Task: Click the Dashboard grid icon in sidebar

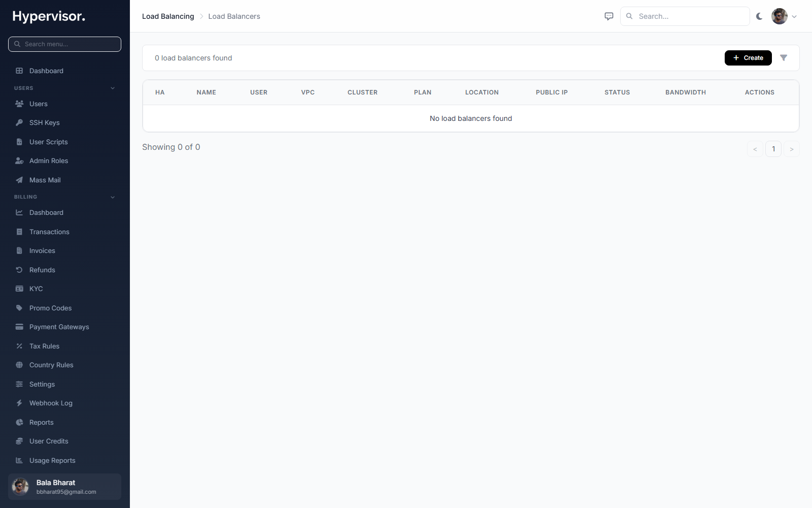Action: pyautogui.click(x=19, y=71)
